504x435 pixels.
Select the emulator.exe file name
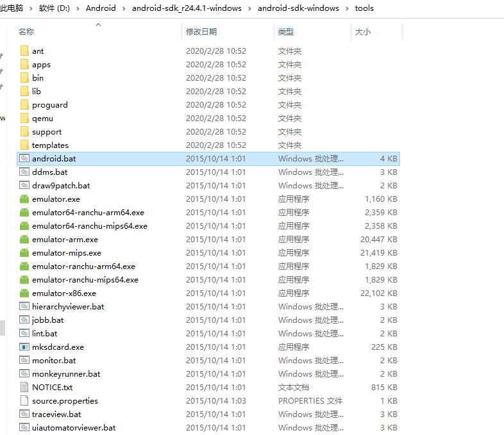click(x=56, y=199)
